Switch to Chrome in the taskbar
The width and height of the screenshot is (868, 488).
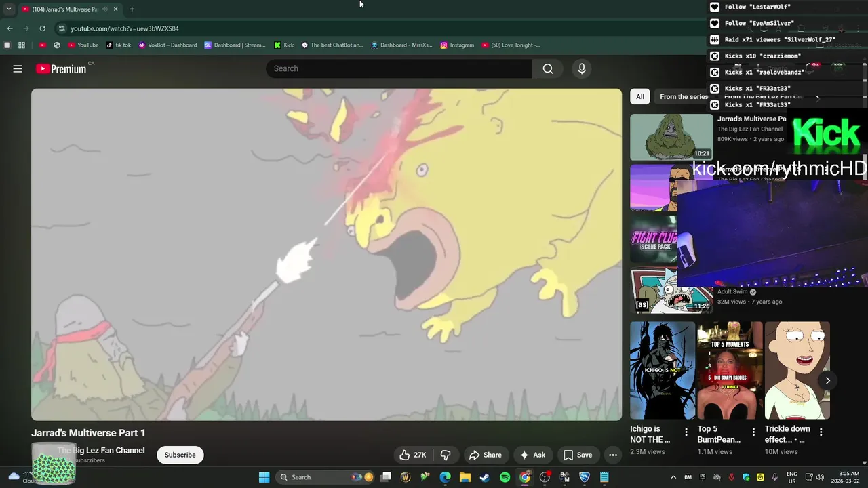tap(525, 477)
